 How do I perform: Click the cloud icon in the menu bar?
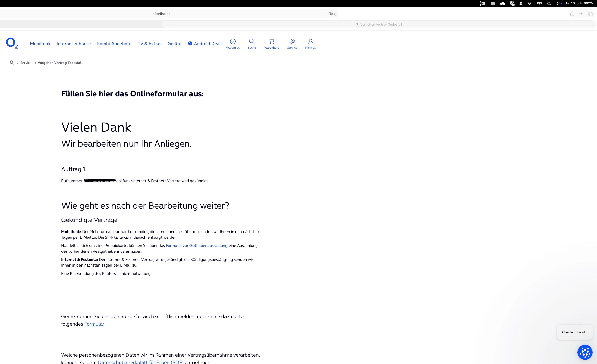click(x=502, y=3)
